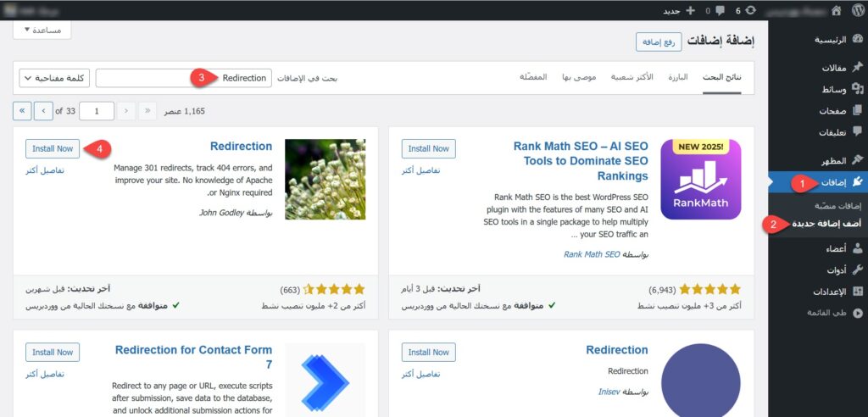Click the Inisev Redirection circle icon
This screenshot has width=868, height=417.
(701, 380)
